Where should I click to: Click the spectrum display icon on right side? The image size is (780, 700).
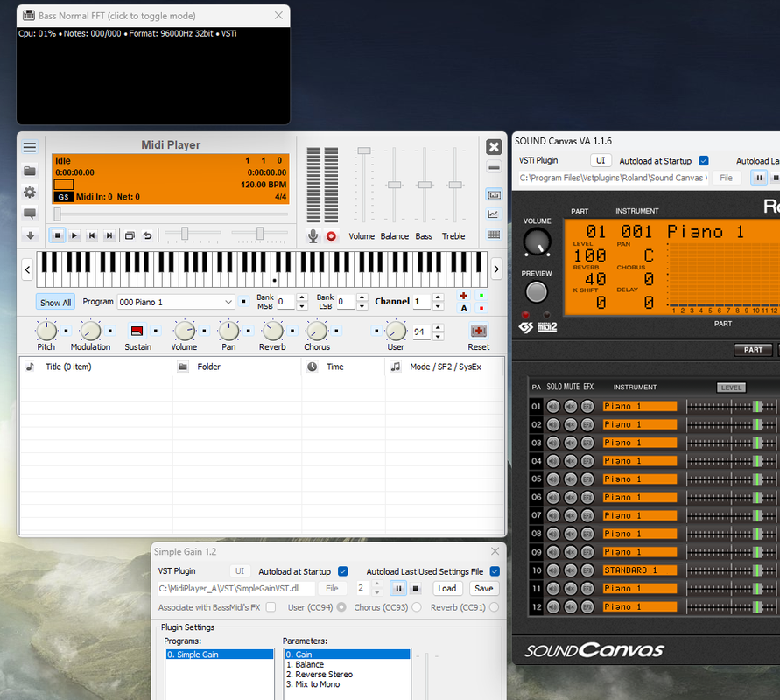point(494,195)
